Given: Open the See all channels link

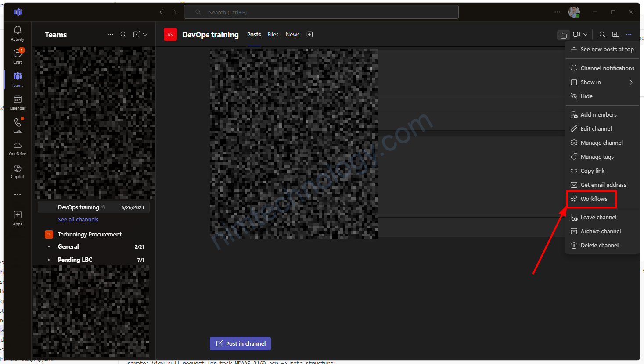Looking at the screenshot, I should coord(78,220).
